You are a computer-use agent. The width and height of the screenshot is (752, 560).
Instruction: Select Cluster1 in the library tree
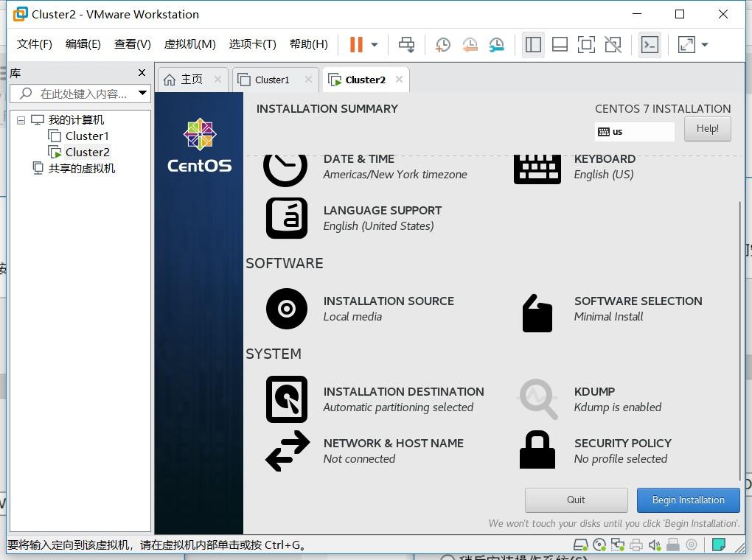pyautogui.click(x=87, y=136)
